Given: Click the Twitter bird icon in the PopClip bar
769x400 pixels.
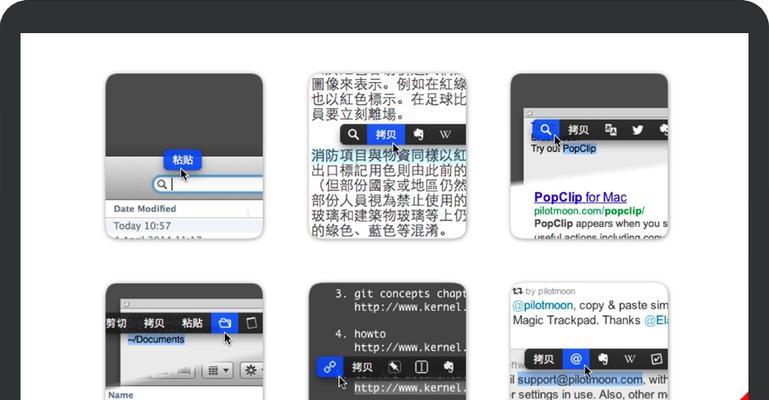Looking at the screenshot, I should [x=638, y=130].
